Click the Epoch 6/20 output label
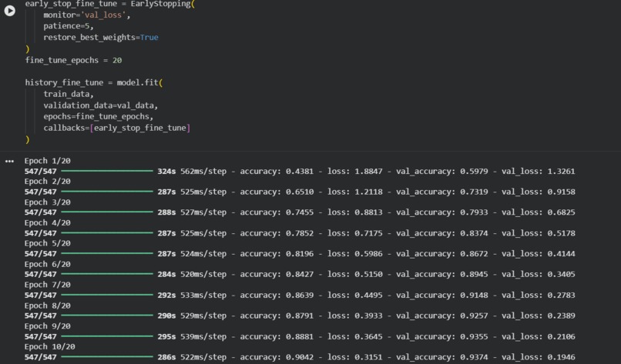 (48, 264)
